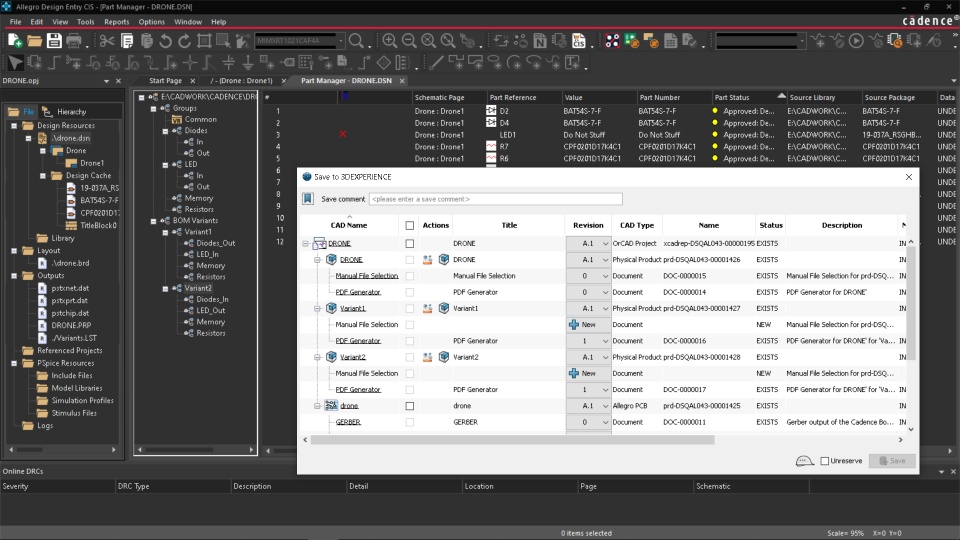Image resolution: width=960 pixels, height=540 pixels.
Task: Switch to the Start Page tab
Action: (165, 81)
